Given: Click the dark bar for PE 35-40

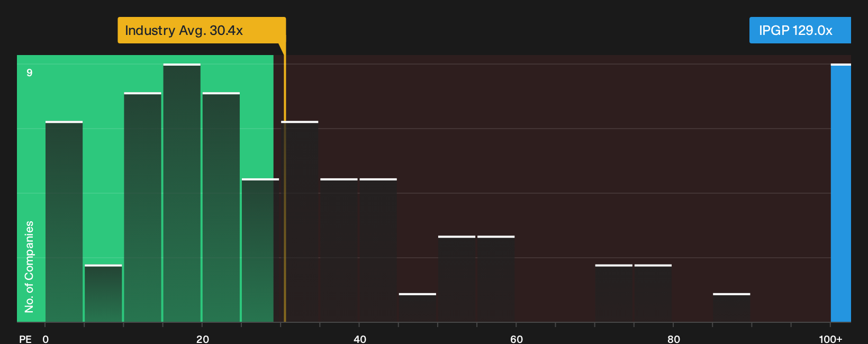Looking at the screenshot, I should 339,250.
